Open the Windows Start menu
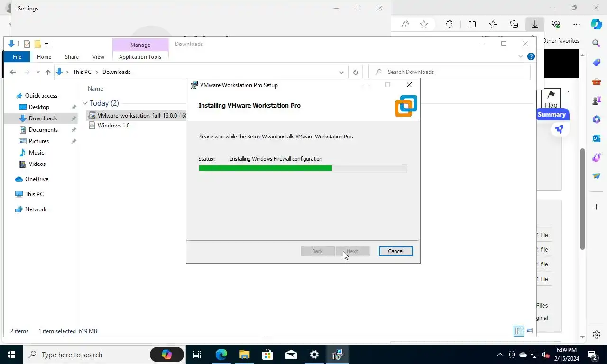 [x=11, y=355]
